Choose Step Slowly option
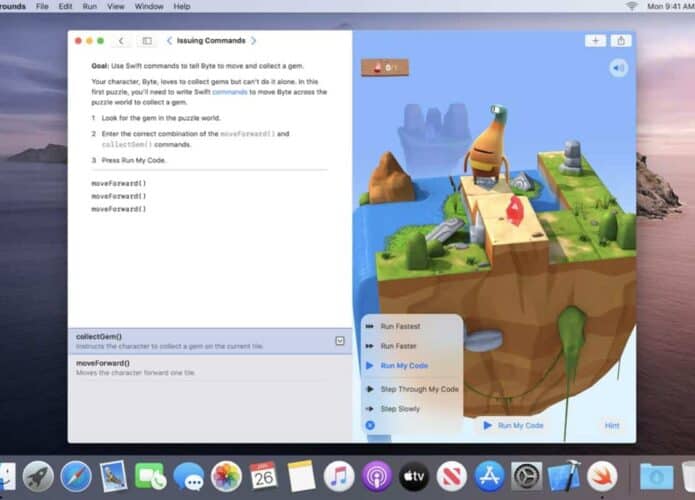The image size is (695, 500). (x=400, y=409)
